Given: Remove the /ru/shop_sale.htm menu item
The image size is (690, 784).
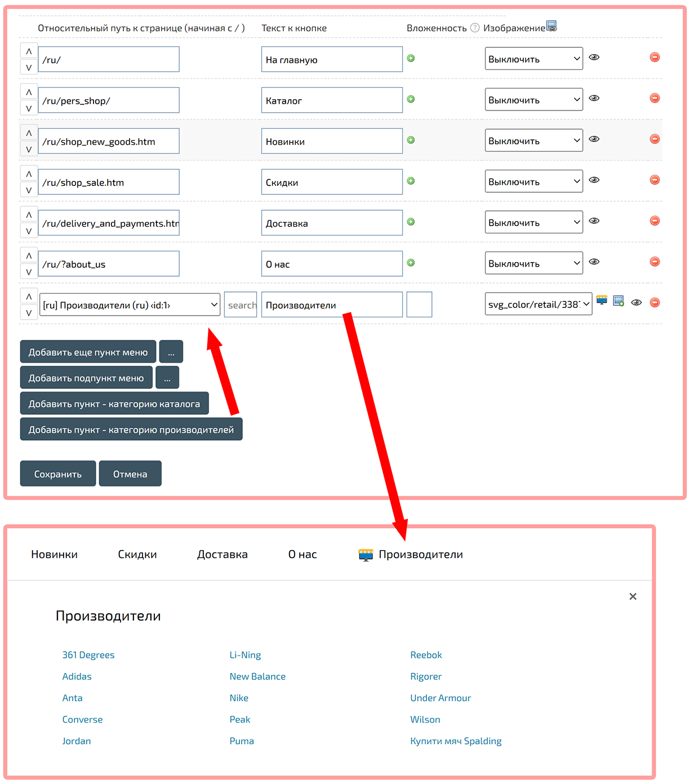Looking at the screenshot, I should [655, 180].
